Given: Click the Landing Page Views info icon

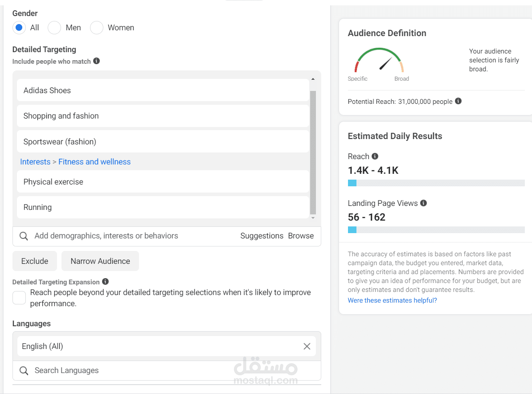Looking at the screenshot, I should pyautogui.click(x=423, y=203).
